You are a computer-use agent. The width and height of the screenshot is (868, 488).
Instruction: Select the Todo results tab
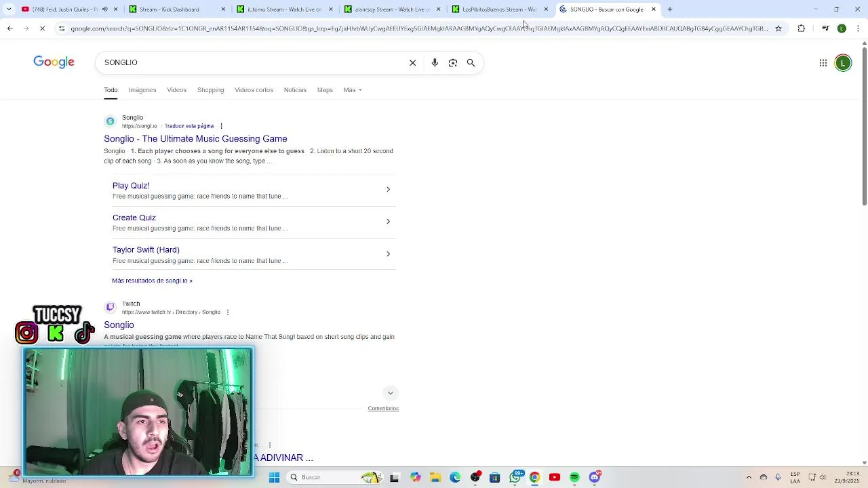111,90
